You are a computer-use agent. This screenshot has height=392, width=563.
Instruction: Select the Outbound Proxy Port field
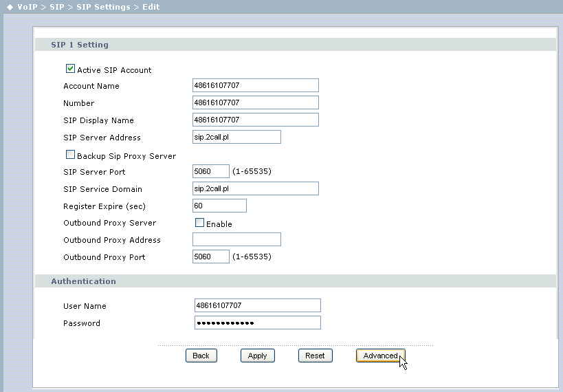(x=211, y=257)
